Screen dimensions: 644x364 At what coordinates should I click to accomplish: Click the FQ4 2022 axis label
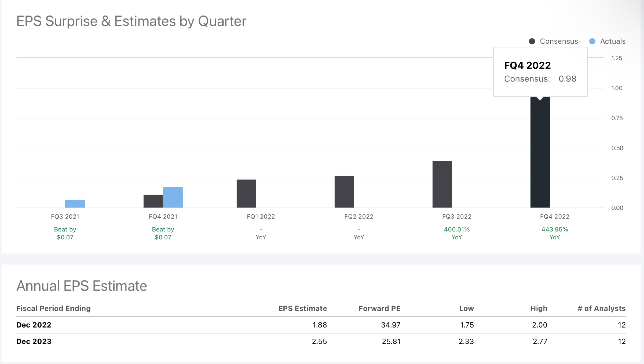click(x=555, y=217)
